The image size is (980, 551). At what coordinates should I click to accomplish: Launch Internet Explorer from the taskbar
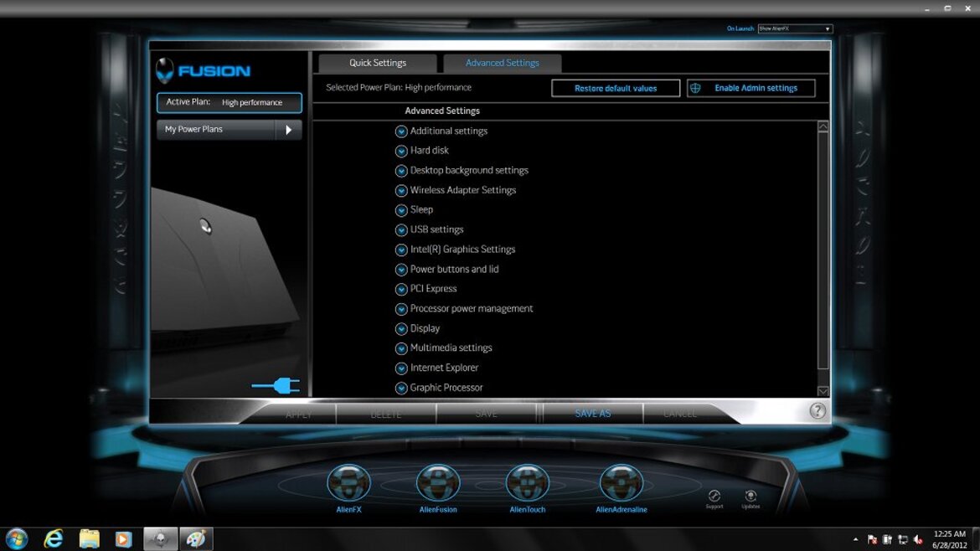[53, 538]
